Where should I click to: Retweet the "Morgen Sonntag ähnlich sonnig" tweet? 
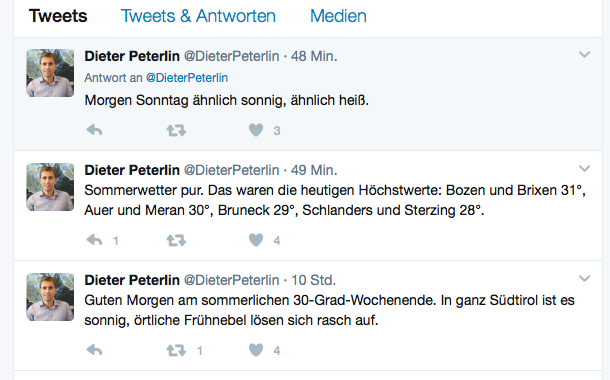coord(176,130)
